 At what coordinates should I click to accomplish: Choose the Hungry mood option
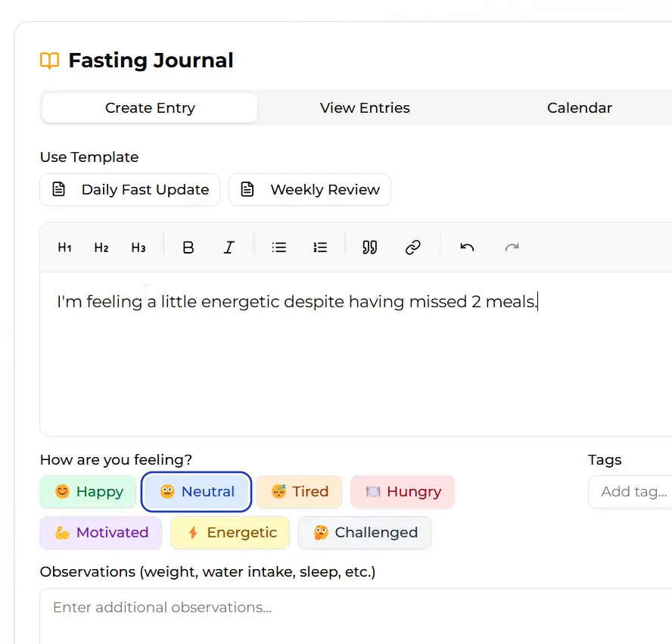(x=403, y=492)
